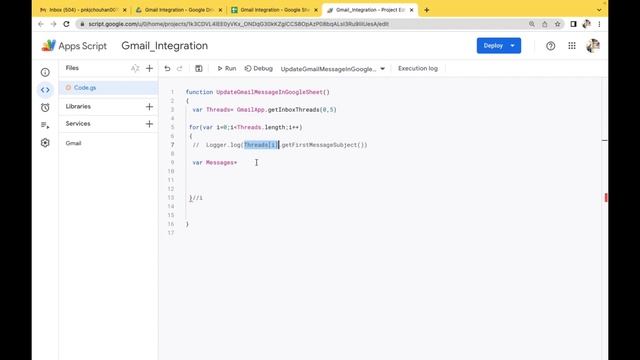Place cursor after 'var Messages=' line
The width and height of the screenshot is (640, 360).
click(x=237, y=162)
